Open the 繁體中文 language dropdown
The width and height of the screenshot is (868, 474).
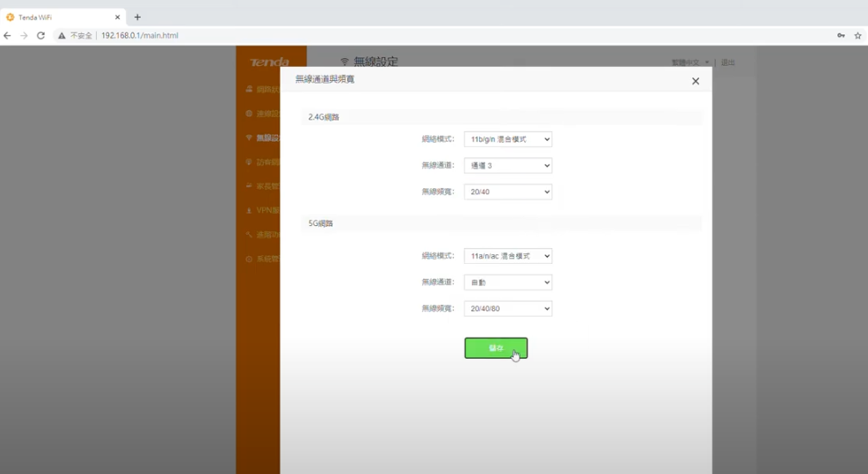coord(689,62)
